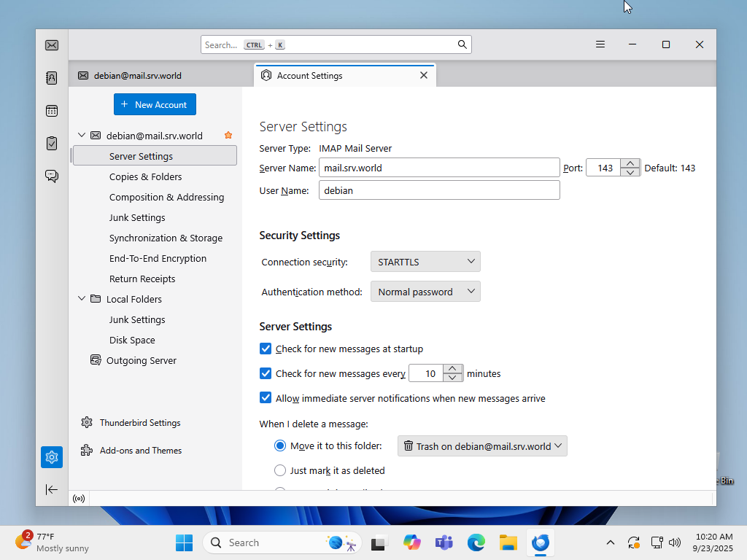Open Windows Start menu
The image size is (747, 560).
(x=184, y=542)
